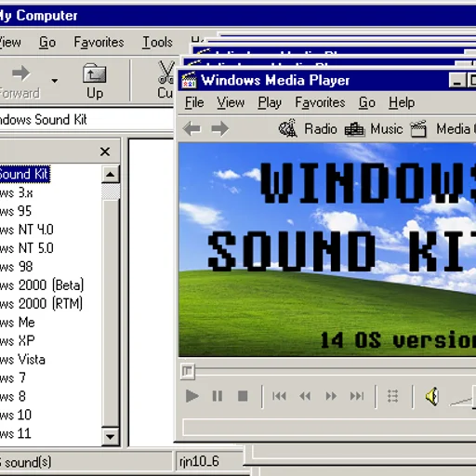Open the View menu in Media Player
Image resolution: width=476 pixels, height=476 pixels.
coord(231,102)
